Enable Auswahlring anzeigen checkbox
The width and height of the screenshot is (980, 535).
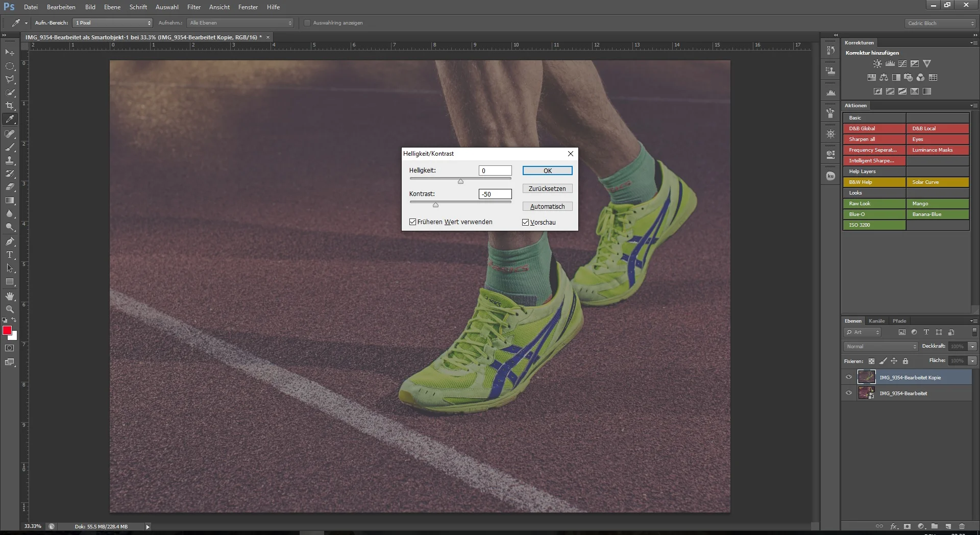[x=307, y=23]
